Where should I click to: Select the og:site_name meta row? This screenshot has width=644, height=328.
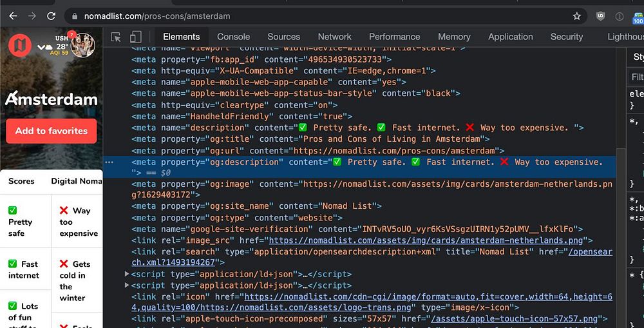click(x=256, y=206)
